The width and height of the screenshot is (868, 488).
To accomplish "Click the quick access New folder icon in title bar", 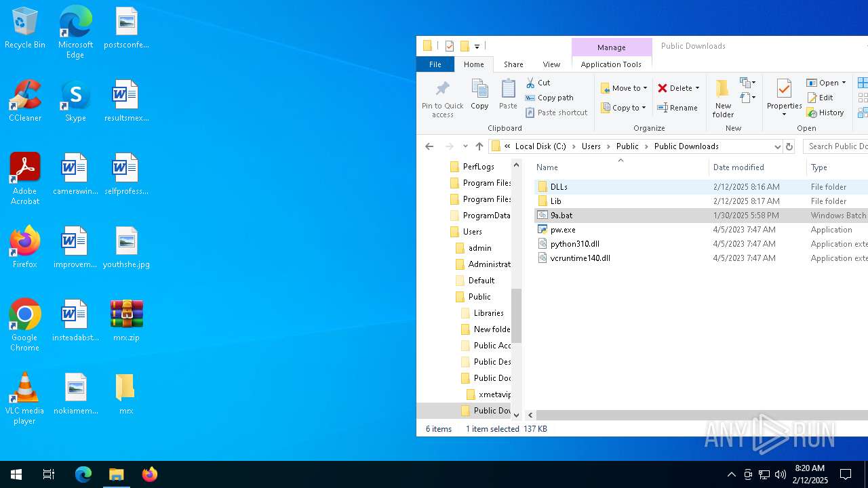I will click(x=465, y=46).
